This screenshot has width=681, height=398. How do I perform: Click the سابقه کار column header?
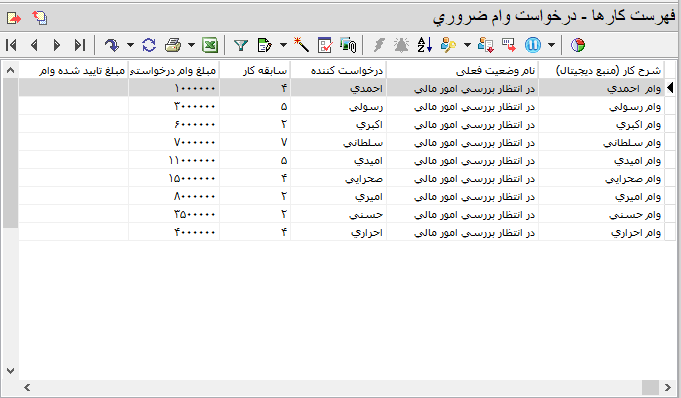coord(255,71)
